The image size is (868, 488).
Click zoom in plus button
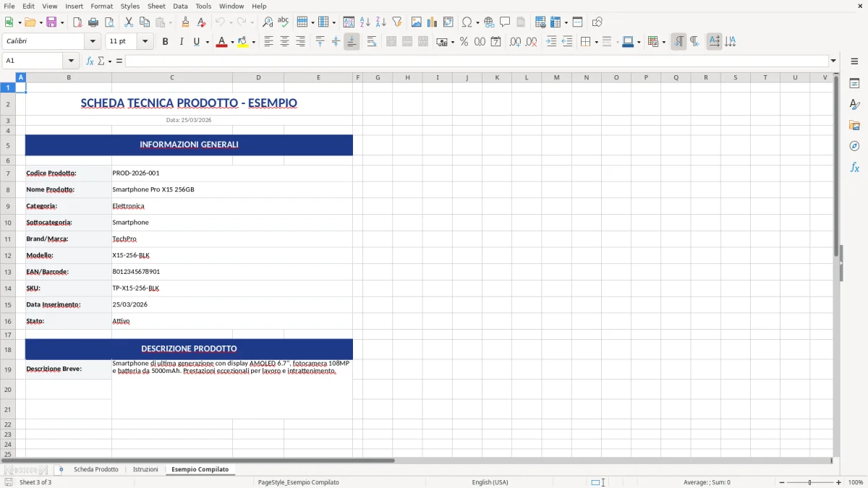coord(839,482)
